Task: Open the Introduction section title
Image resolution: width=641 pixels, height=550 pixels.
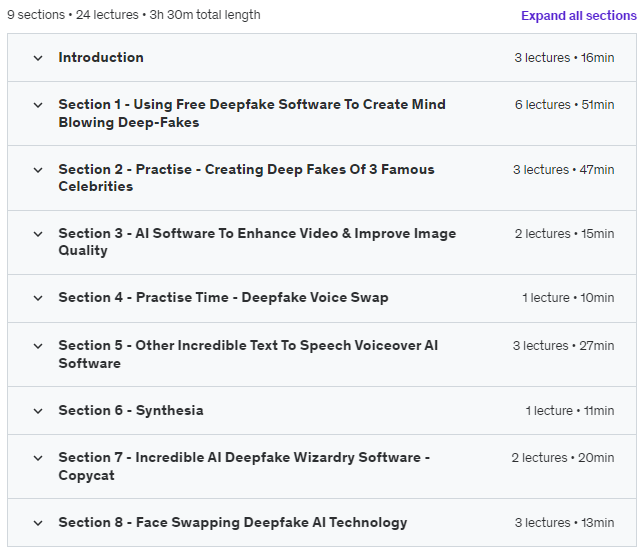Action: [x=101, y=57]
